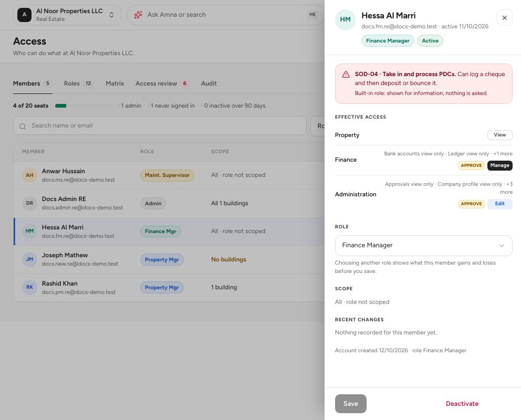This screenshot has width=521, height=420.
Task: Click the Members count badge 5
Action: 47,83
